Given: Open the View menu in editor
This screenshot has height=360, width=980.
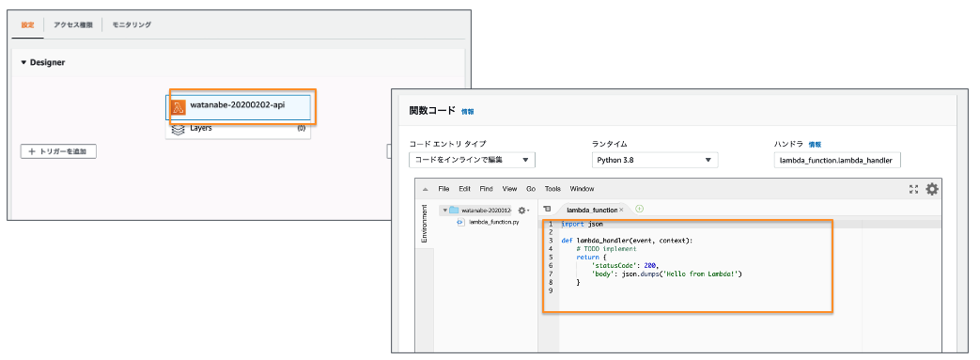Looking at the screenshot, I should click(509, 189).
